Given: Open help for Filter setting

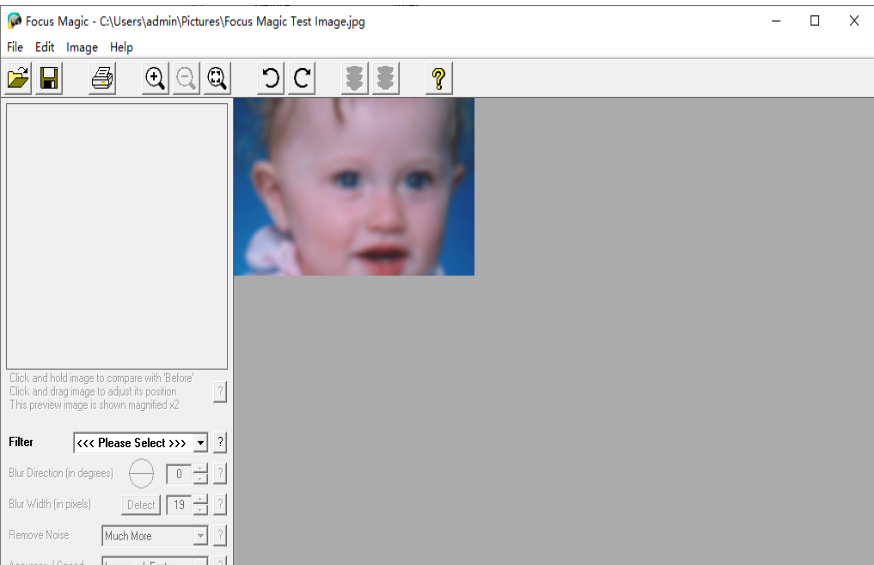Looking at the screenshot, I should point(220,442).
